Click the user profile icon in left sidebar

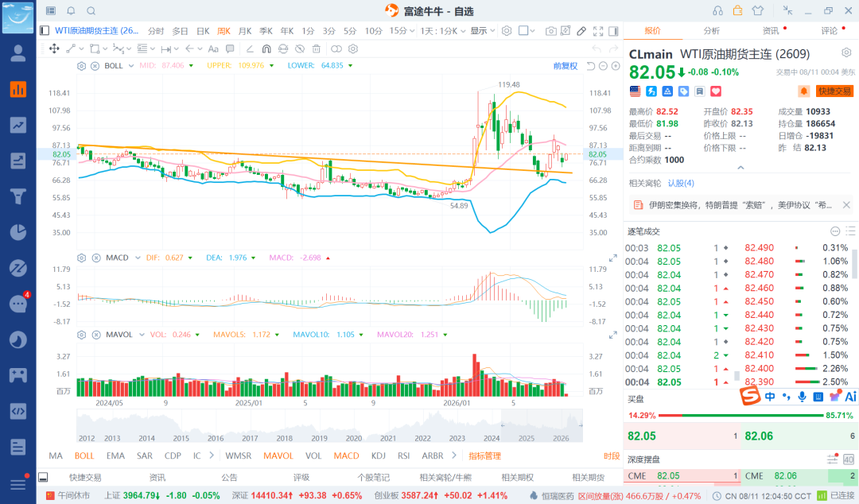point(18,53)
